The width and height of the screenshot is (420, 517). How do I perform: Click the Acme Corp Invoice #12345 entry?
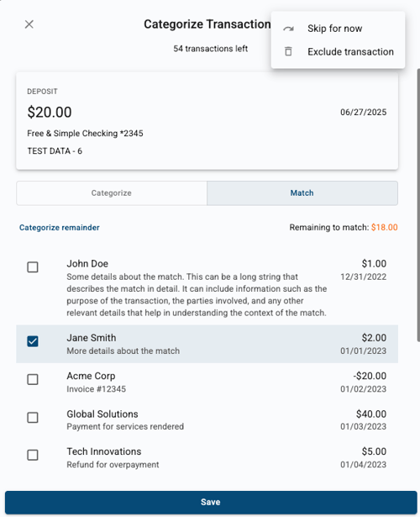point(207,382)
